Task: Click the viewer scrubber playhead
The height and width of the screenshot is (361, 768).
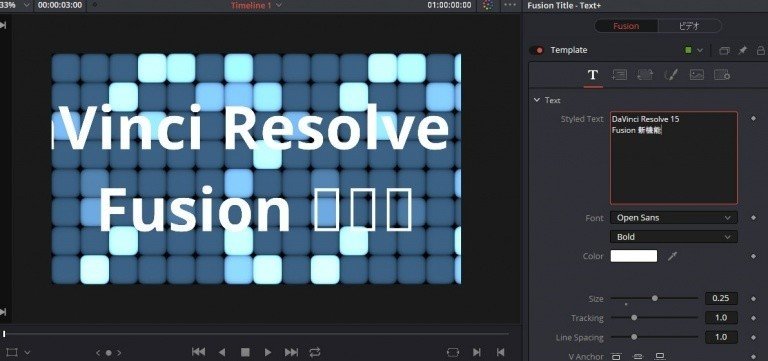Action: 4,334
